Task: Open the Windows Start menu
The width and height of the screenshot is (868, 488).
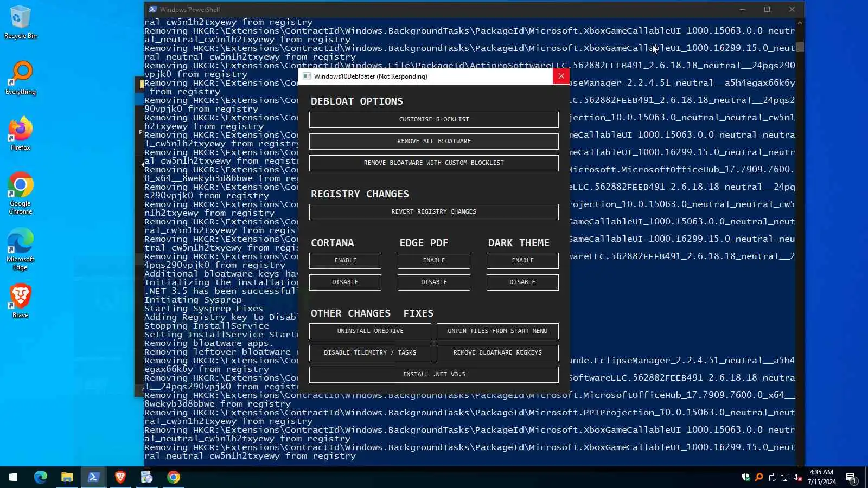Action: [x=13, y=477]
